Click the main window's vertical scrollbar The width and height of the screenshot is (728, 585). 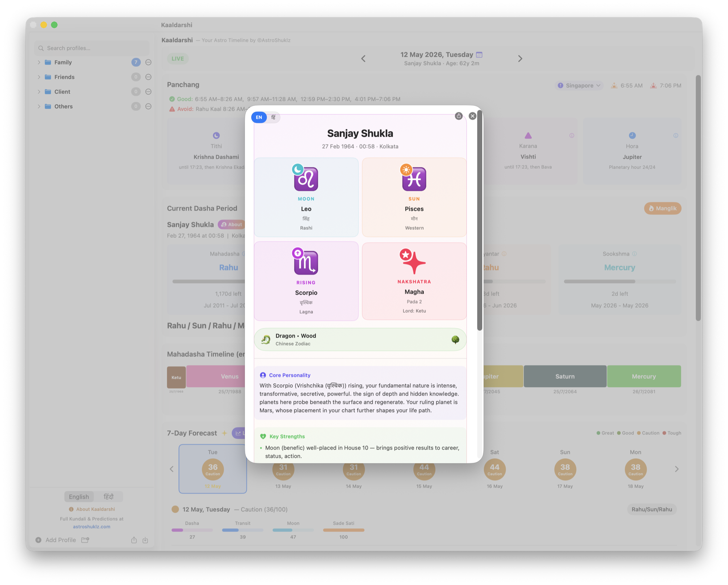pos(698,198)
